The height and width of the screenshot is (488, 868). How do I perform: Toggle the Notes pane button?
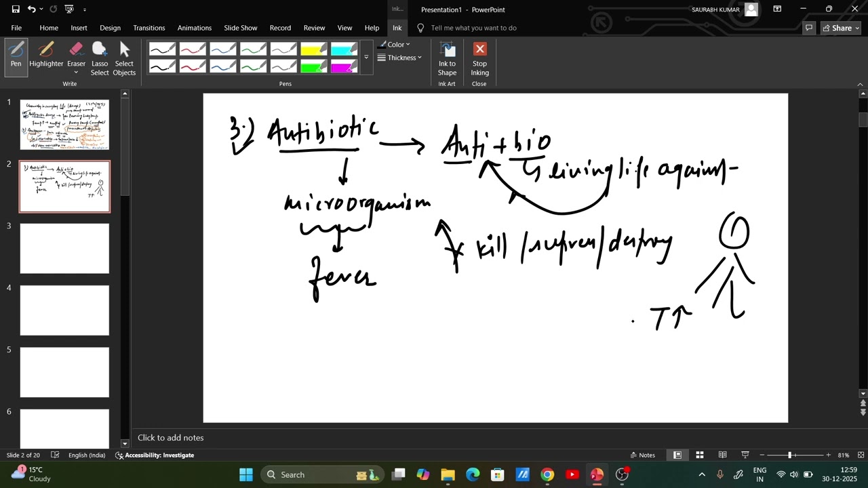point(642,455)
